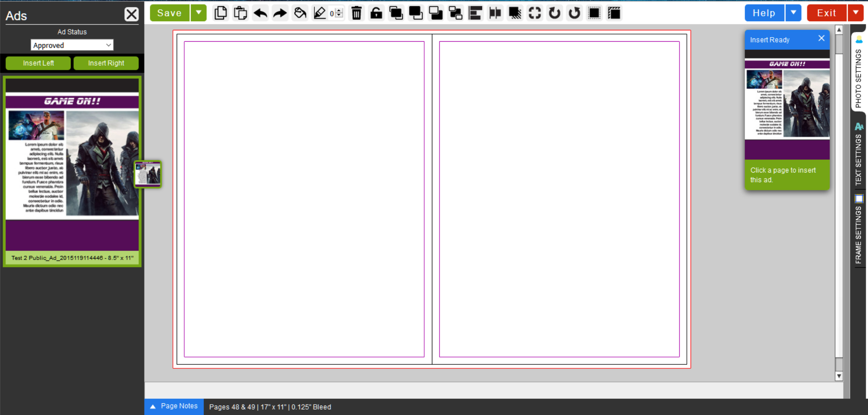Click the fit-to-frame corners icon
The height and width of the screenshot is (415, 868).
point(535,13)
